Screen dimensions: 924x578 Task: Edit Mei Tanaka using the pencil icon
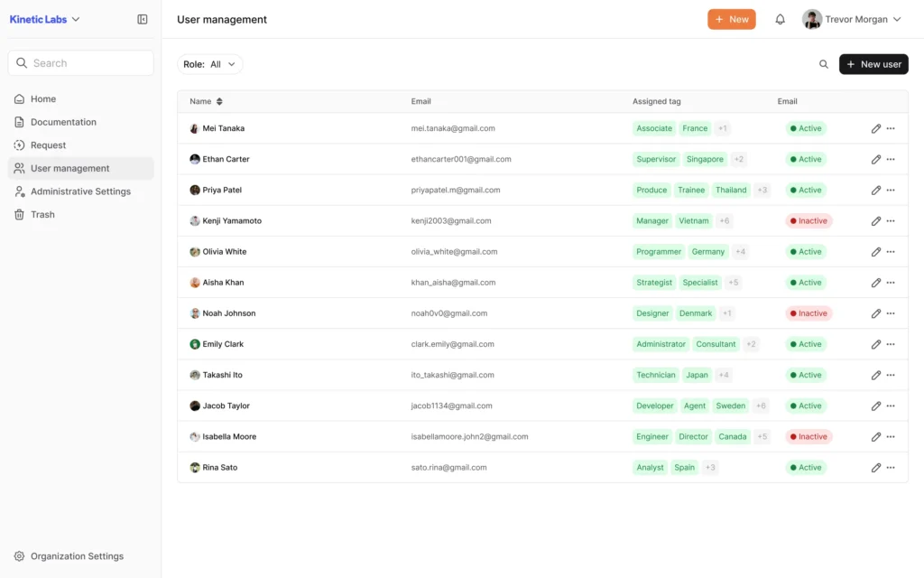(x=875, y=128)
